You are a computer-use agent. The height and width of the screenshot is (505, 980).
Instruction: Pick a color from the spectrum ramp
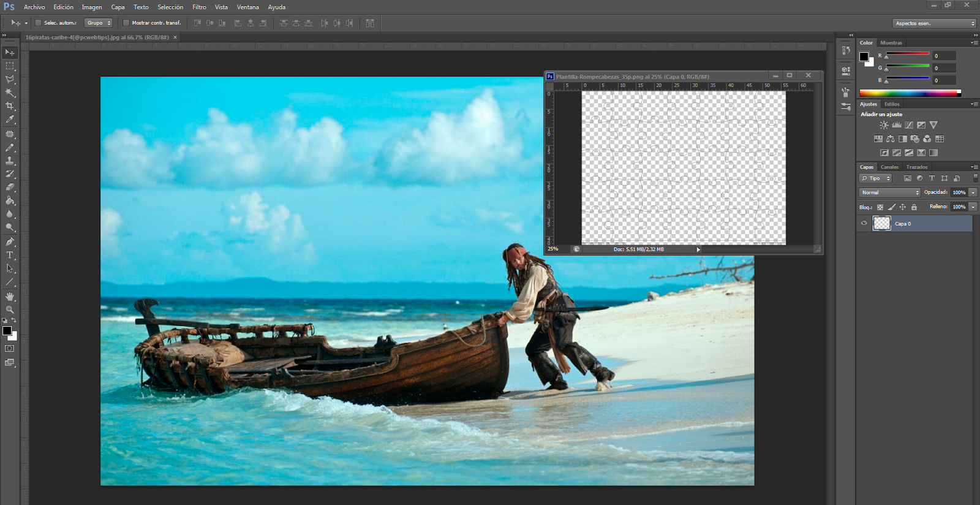[x=910, y=93]
